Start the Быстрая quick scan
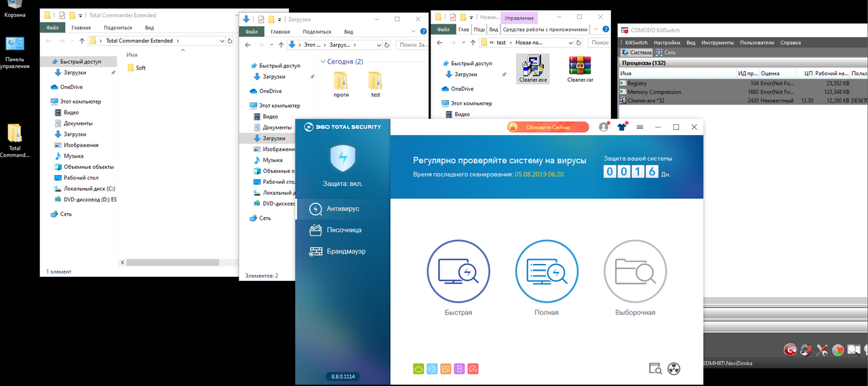 click(x=458, y=271)
